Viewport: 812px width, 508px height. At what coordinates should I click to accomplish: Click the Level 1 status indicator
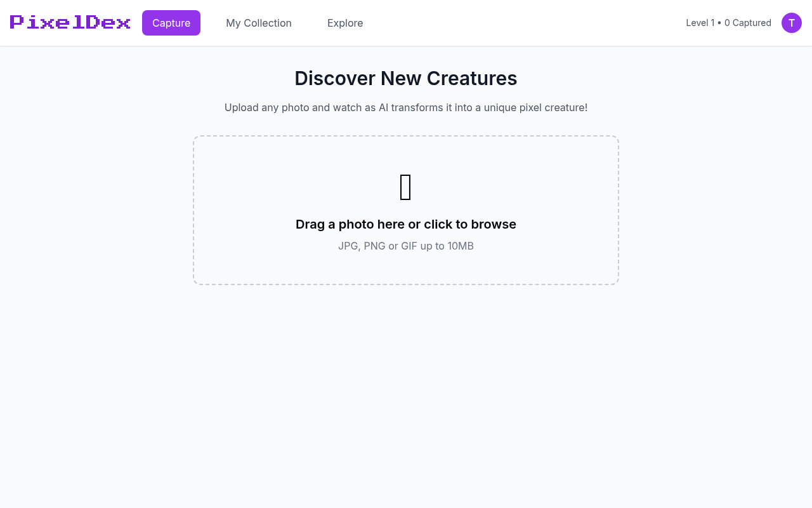[x=700, y=23]
